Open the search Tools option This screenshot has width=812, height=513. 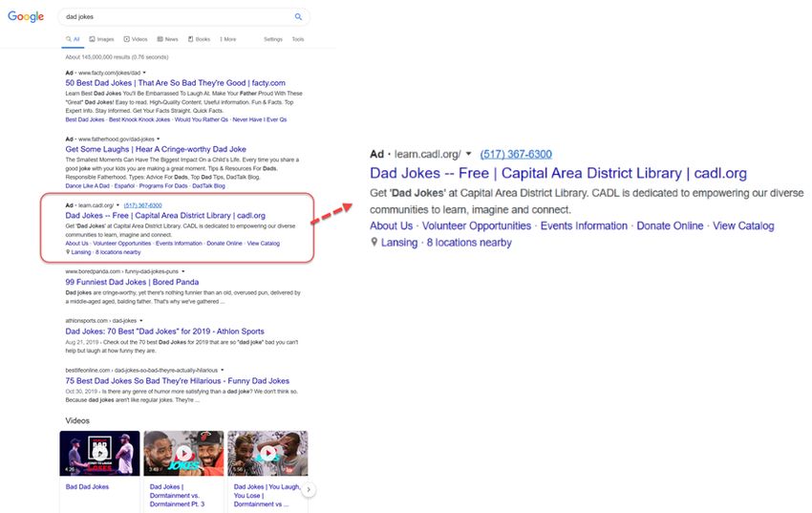[x=298, y=39]
